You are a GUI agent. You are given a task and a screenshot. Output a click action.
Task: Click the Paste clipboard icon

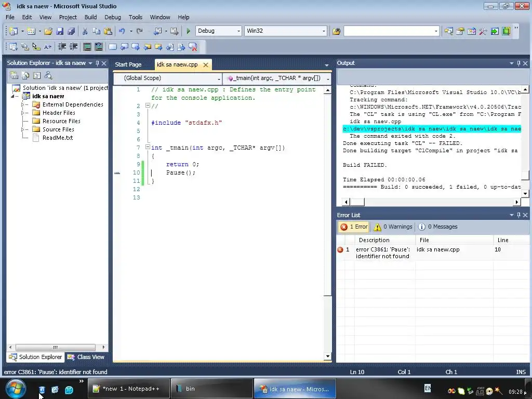coord(108,31)
